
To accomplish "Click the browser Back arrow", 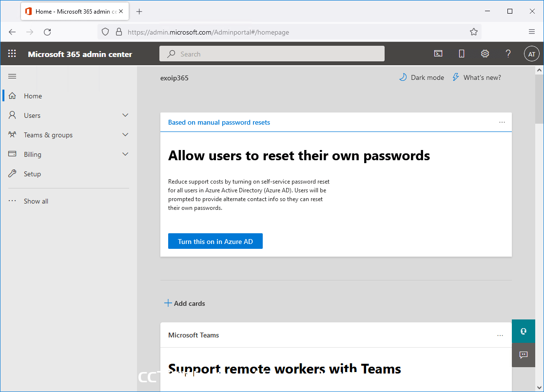I will [12, 32].
